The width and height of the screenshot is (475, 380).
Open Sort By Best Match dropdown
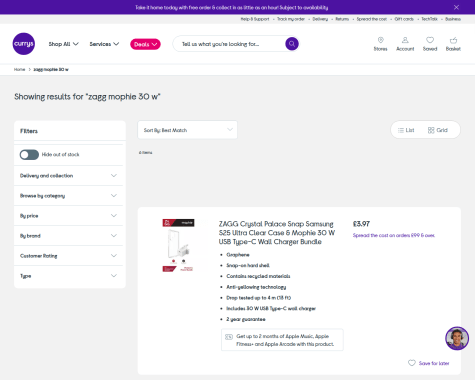(x=187, y=130)
